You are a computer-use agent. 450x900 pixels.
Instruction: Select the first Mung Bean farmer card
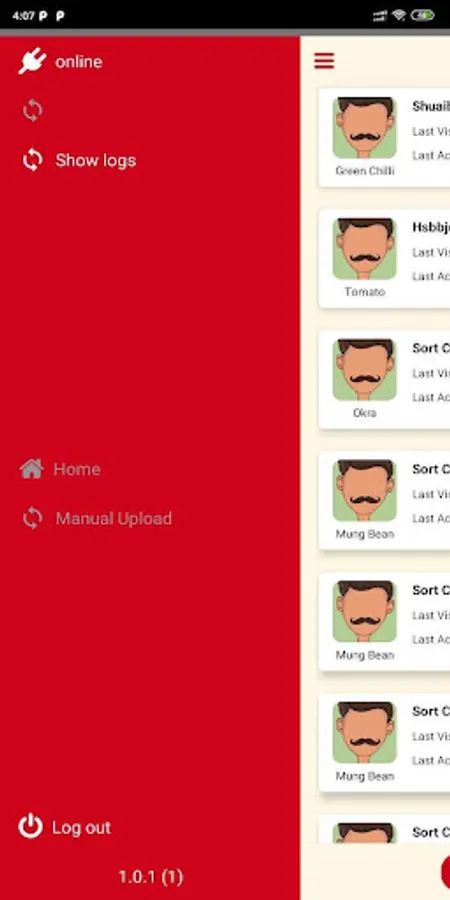(x=384, y=501)
